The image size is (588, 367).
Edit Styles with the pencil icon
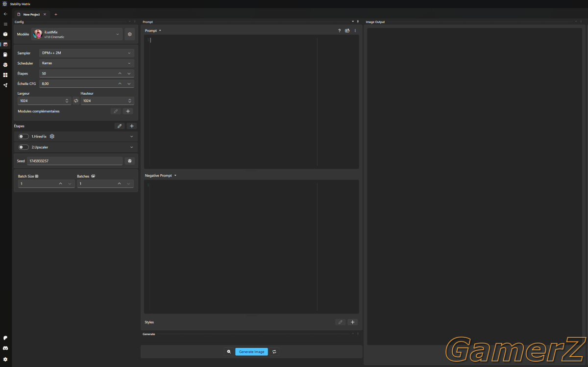pos(341,322)
